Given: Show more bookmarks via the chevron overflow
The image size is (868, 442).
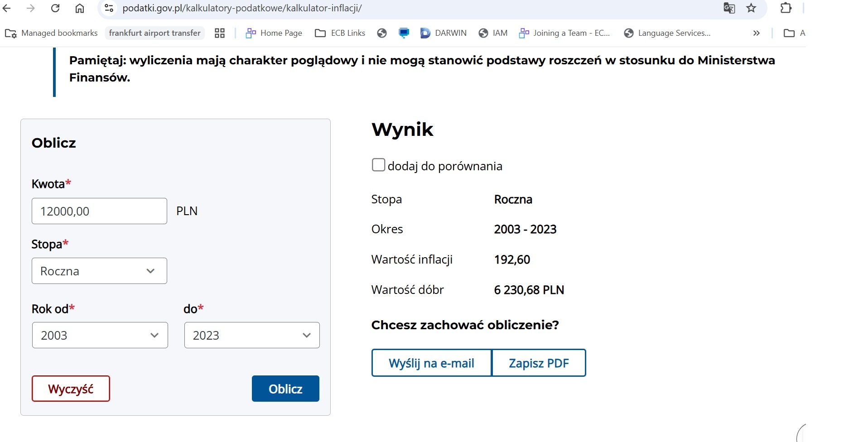Looking at the screenshot, I should 756,33.
